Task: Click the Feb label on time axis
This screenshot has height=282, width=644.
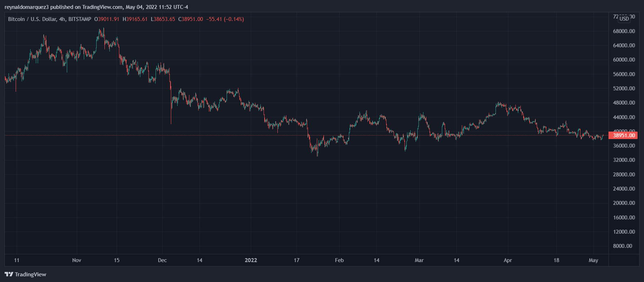Action: pyautogui.click(x=339, y=260)
